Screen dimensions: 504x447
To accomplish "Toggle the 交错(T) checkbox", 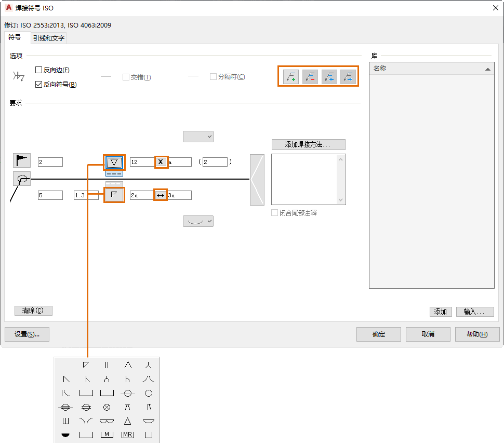I will coord(126,77).
